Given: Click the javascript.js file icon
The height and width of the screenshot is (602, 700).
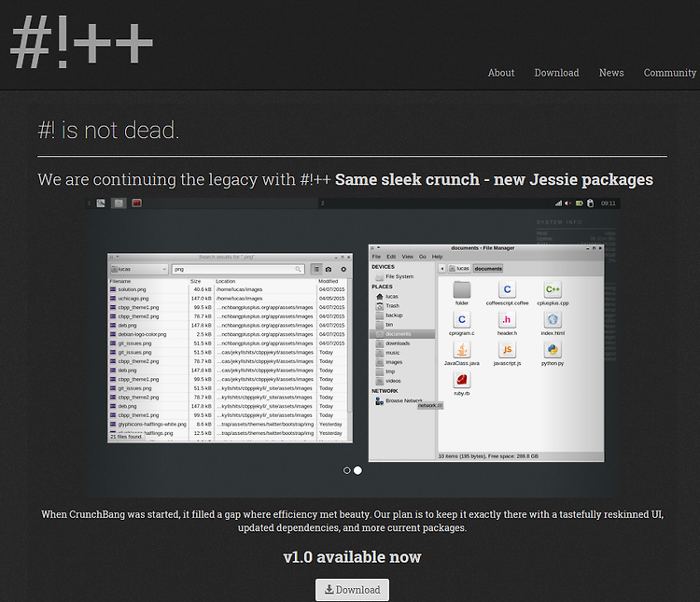Looking at the screenshot, I should click(507, 350).
